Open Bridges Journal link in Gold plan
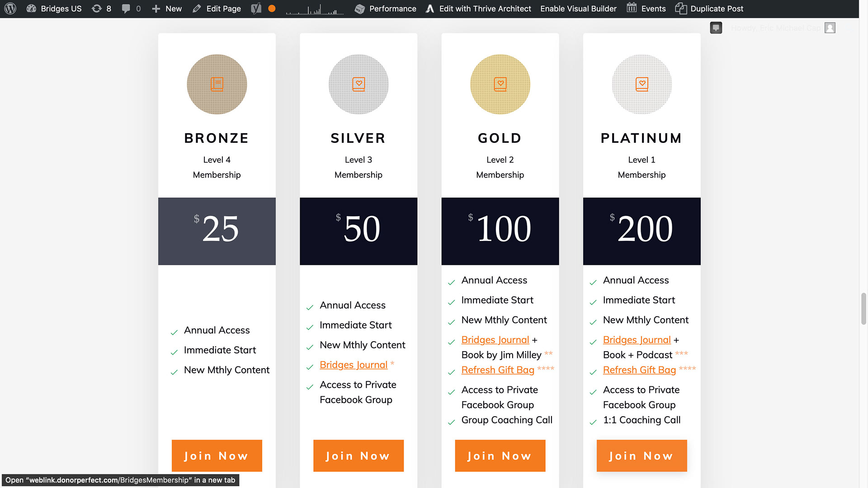This screenshot has width=868, height=488. pos(495,340)
